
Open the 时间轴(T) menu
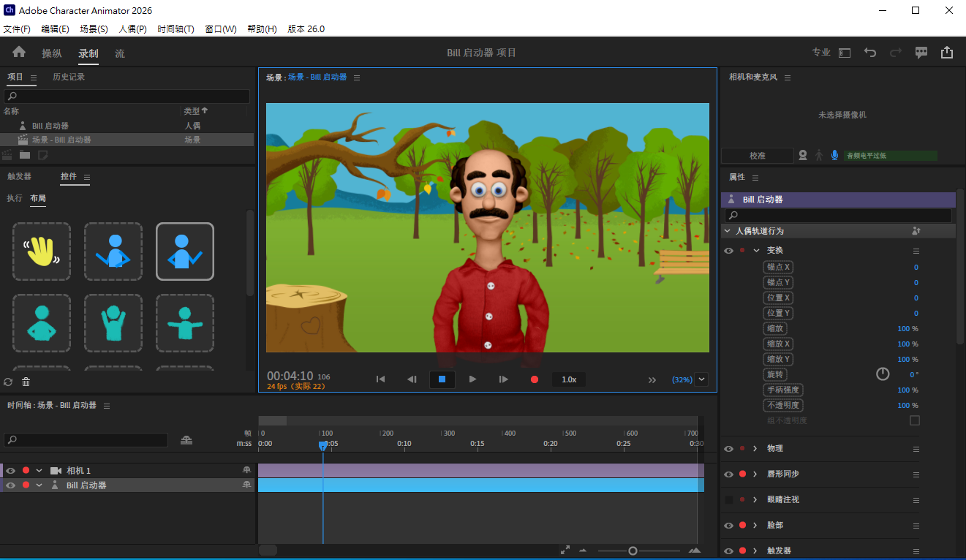(x=176, y=29)
